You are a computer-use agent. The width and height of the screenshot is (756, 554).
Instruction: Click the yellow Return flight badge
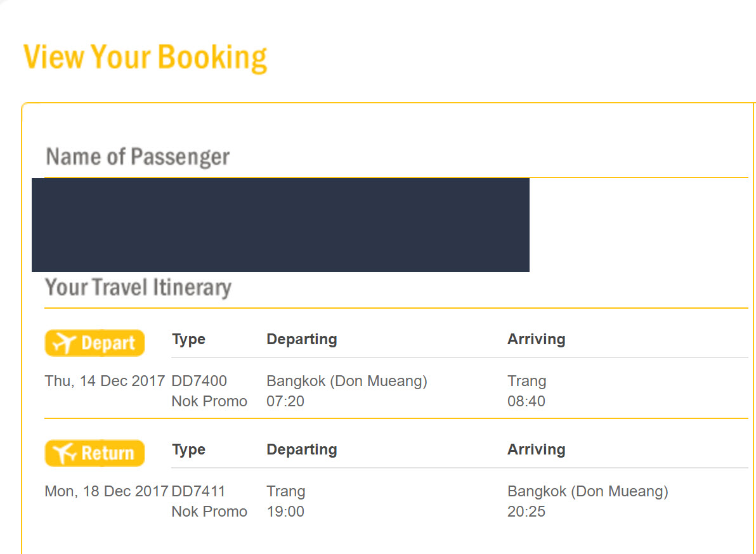[x=94, y=453]
